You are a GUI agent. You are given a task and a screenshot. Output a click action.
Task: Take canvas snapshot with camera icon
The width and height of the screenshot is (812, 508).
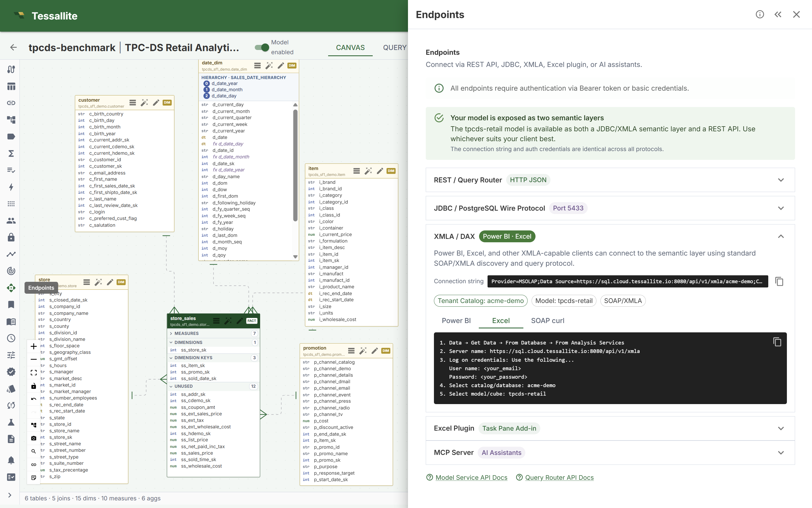[x=34, y=438]
